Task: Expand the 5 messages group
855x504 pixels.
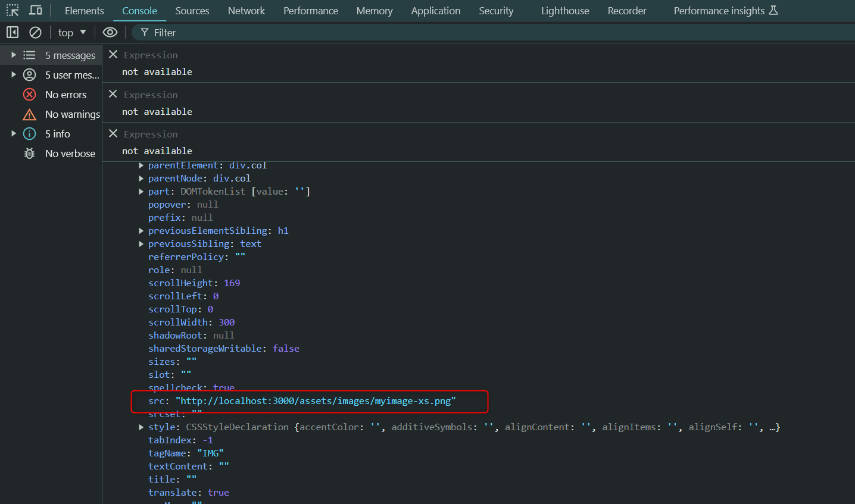Action: pyautogui.click(x=14, y=55)
